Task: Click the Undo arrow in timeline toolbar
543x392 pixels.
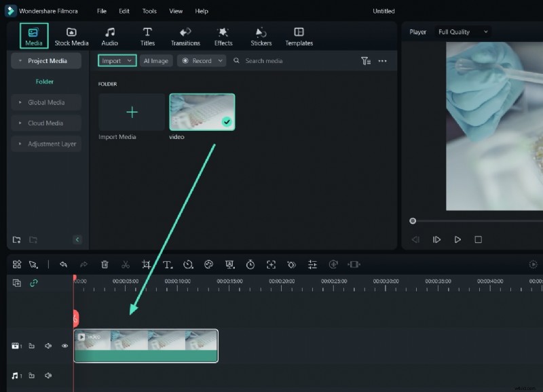Action: click(63, 264)
